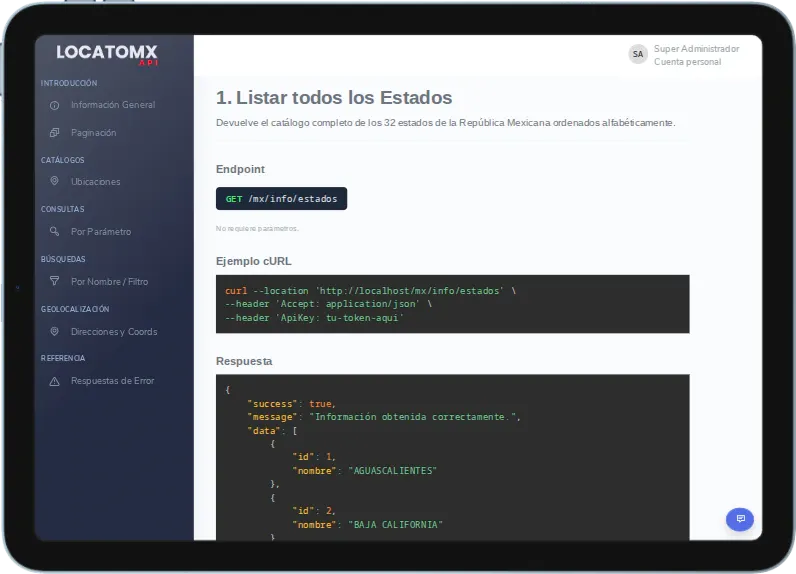The image size is (796, 574).
Task: Click the 'Ejemplo cURL' subheading
Action: [254, 261]
